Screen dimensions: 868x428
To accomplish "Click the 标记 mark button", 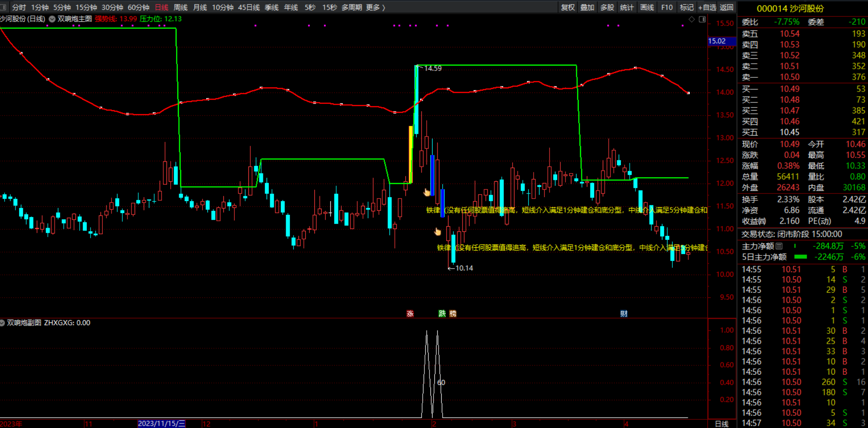I will tap(686, 7).
